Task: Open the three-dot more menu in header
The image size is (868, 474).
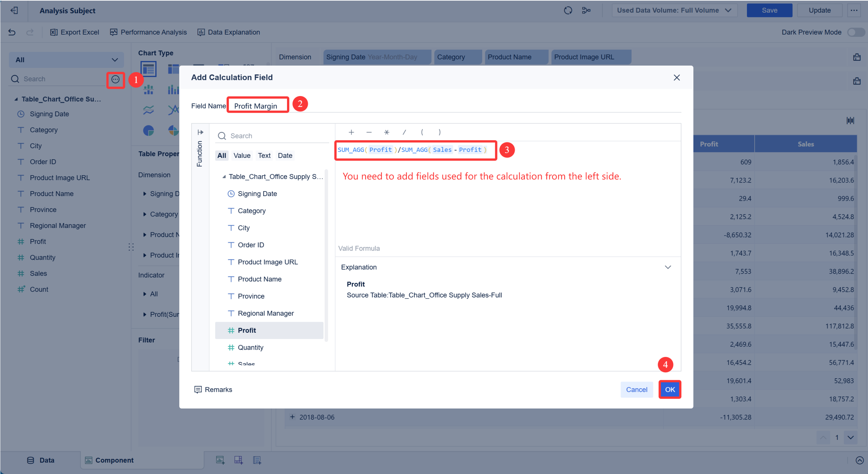Action: (854, 10)
